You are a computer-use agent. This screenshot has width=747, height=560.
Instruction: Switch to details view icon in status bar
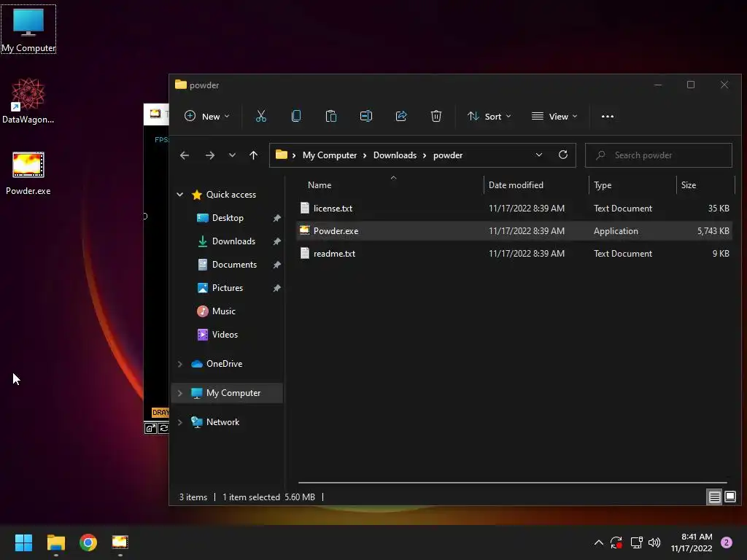(714, 497)
